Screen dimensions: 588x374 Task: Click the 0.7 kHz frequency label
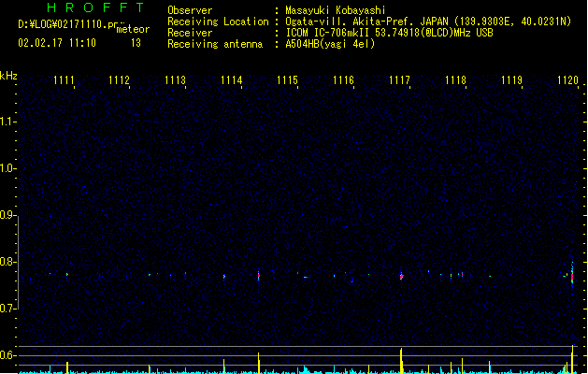coord(7,309)
